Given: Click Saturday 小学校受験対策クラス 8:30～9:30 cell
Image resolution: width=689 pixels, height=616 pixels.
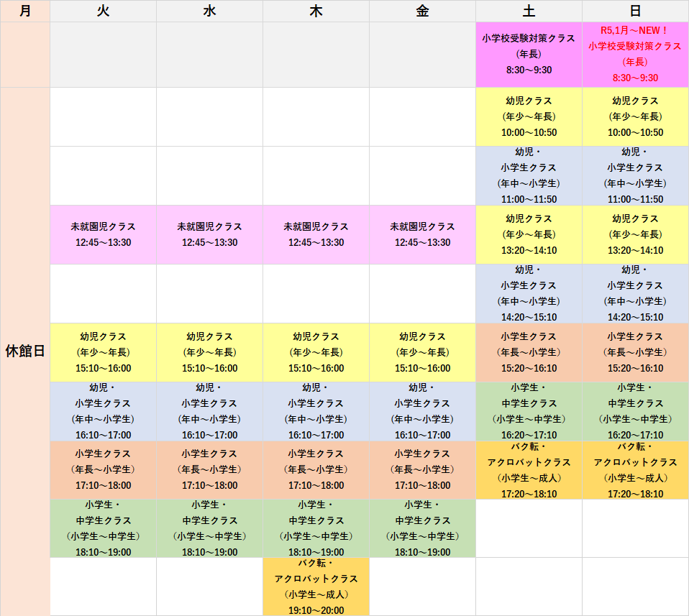Looking at the screenshot, I should pyautogui.click(x=529, y=55).
